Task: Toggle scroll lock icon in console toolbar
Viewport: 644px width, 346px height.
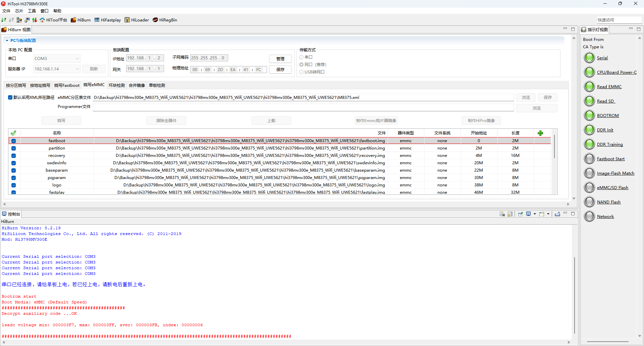Action: 510,214
